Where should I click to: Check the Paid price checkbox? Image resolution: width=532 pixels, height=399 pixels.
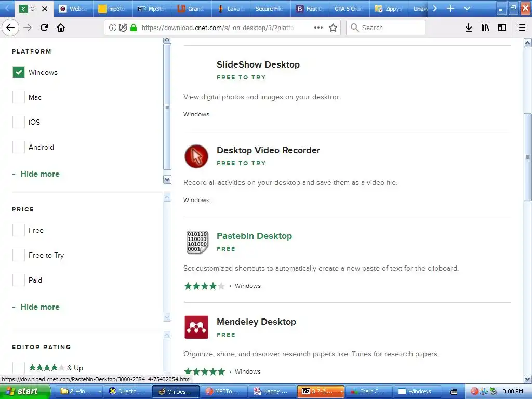point(19,280)
